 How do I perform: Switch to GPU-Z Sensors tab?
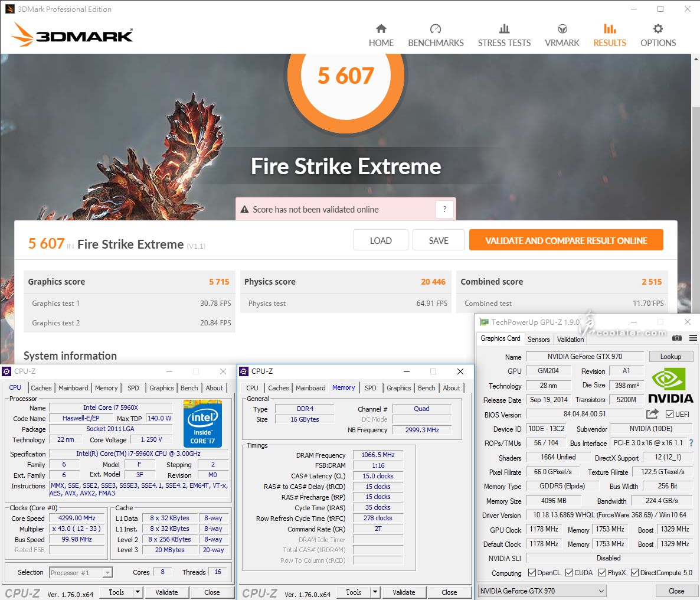click(538, 339)
